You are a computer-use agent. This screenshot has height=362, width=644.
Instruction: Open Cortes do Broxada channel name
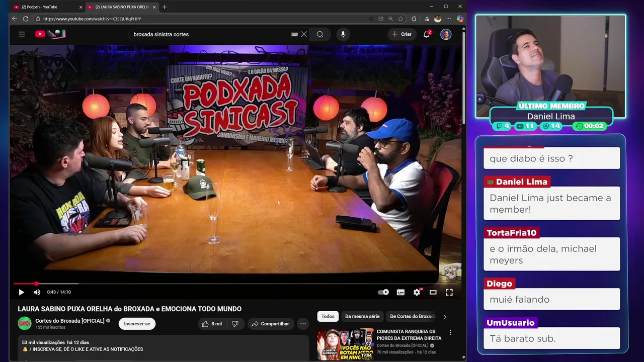69,321
